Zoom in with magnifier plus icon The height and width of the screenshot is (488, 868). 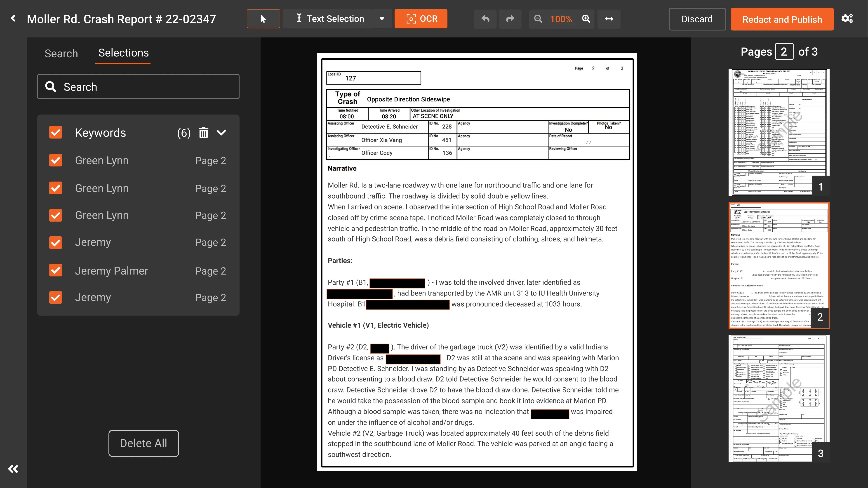(x=586, y=19)
